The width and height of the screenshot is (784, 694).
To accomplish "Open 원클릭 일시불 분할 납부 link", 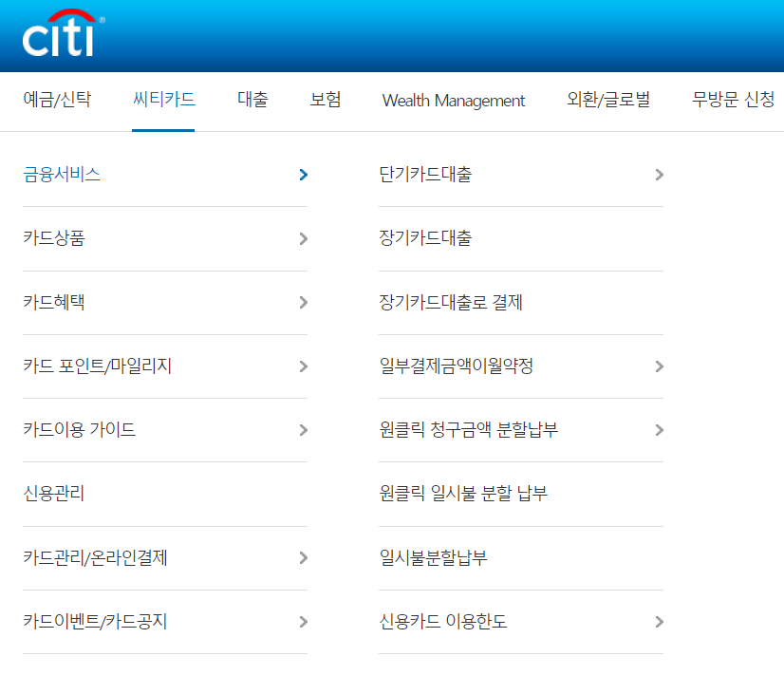I will click(463, 494).
